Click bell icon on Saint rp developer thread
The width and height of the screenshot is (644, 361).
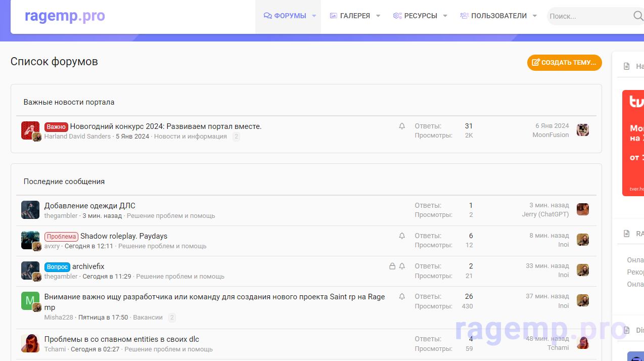tap(402, 297)
